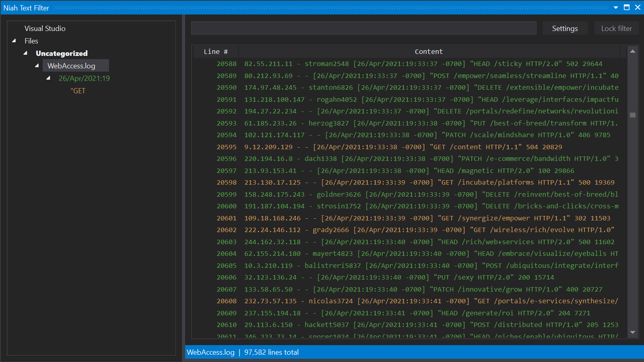Click the Line # column header
The image size is (644, 362).
[x=215, y=51]
